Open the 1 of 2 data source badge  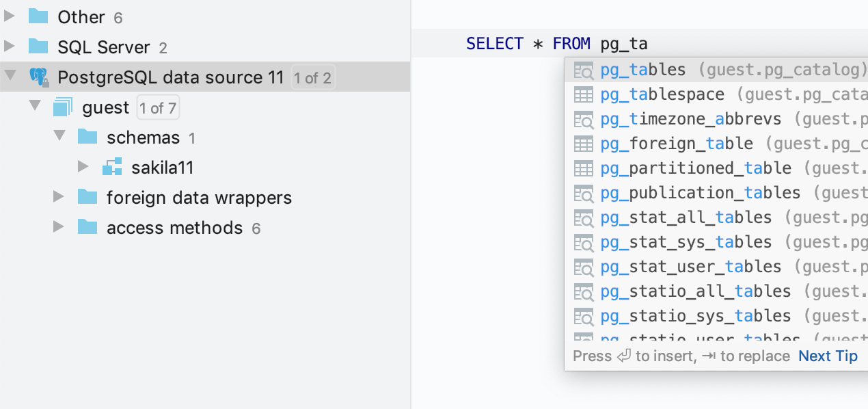(312, 77)
